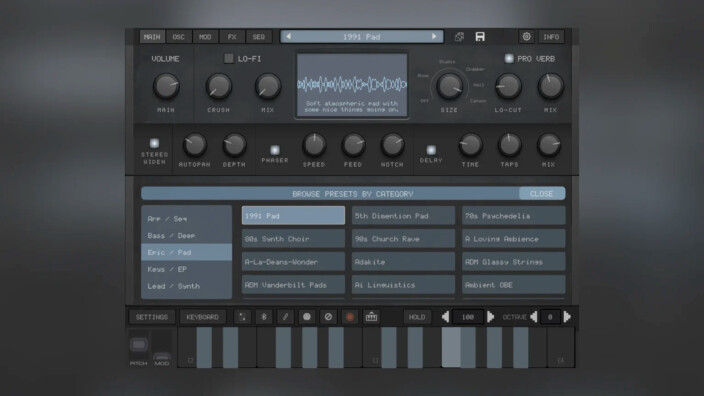The image size is (704, 396).
Task: Load the Ambient OBE preset
Action: click(514, 285)
